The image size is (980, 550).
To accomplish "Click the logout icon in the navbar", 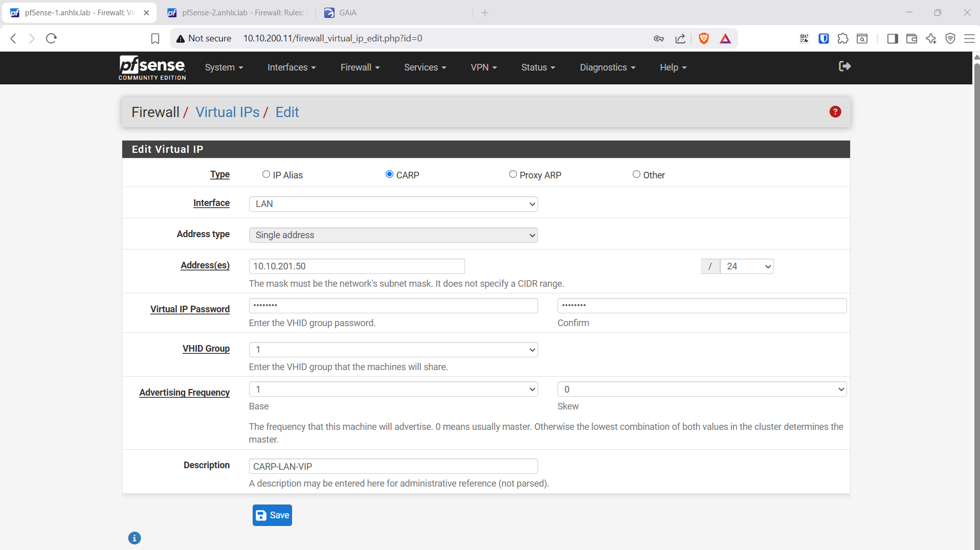I will point(844,66).
